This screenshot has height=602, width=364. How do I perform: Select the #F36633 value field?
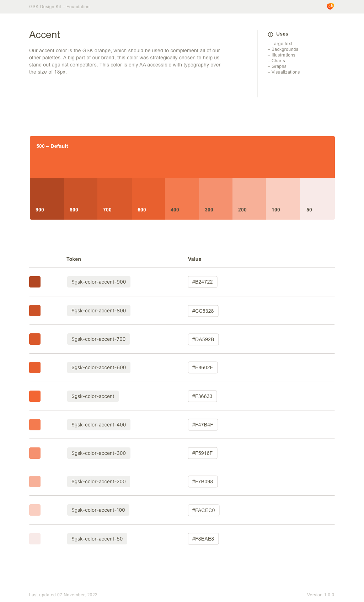pos(202,396)
